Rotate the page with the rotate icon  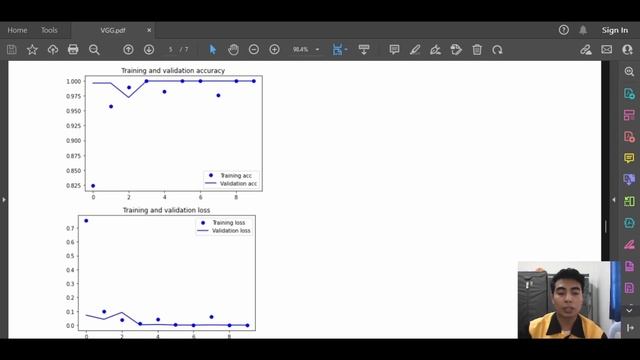pyautogui.click(x=497, y=50)
